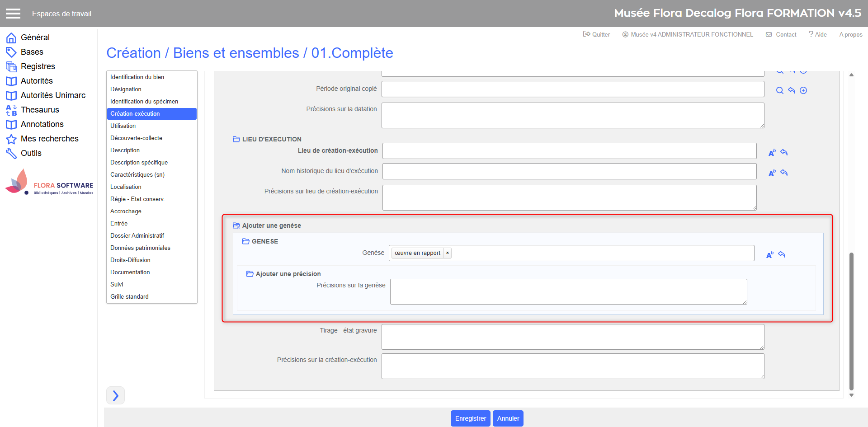Expand the side panel with chevron button
Screen dimensions: 868x427
115,395
